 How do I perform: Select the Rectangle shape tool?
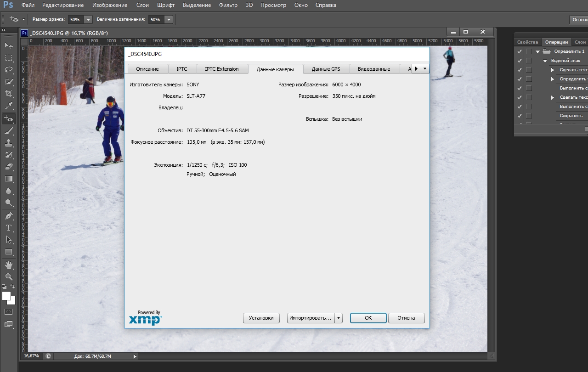tap(9, 252)
